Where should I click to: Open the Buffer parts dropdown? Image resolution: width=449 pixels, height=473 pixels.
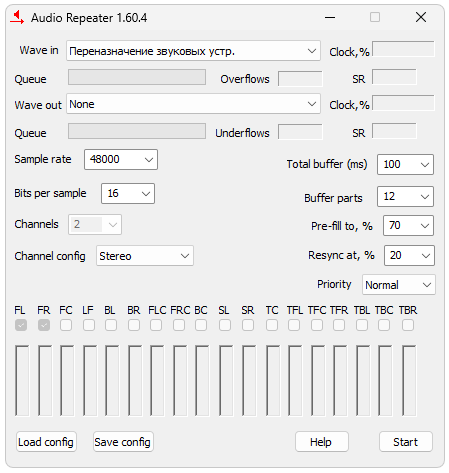[x=405, y=196]
